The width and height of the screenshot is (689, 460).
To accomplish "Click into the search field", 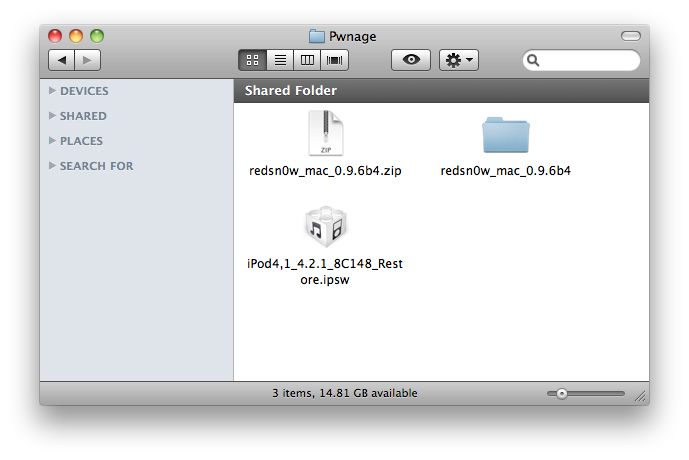I will (x=581, y=60).
